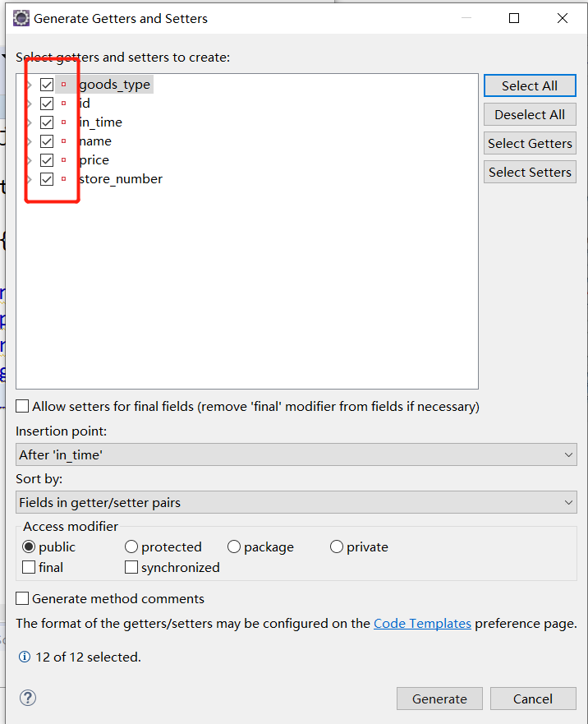
Task: Open the Code Templates preference link
Action: point(422,624)
